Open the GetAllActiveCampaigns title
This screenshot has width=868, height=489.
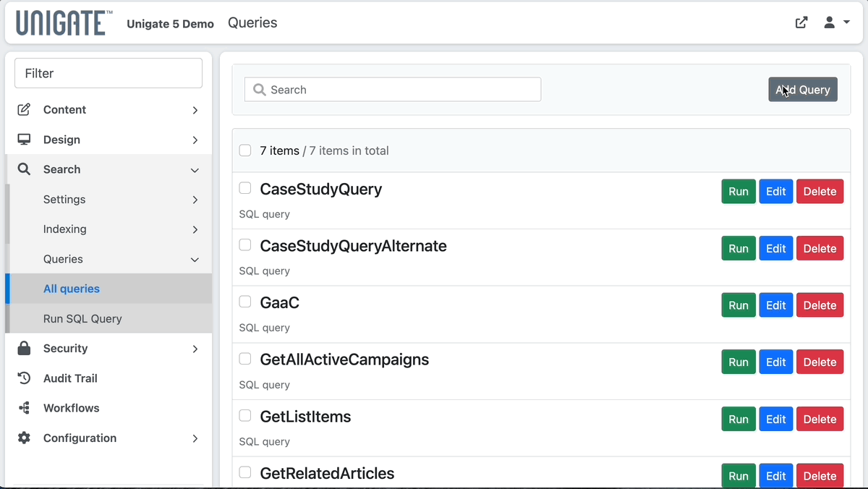pyautogui.click(x=344, y=360)
